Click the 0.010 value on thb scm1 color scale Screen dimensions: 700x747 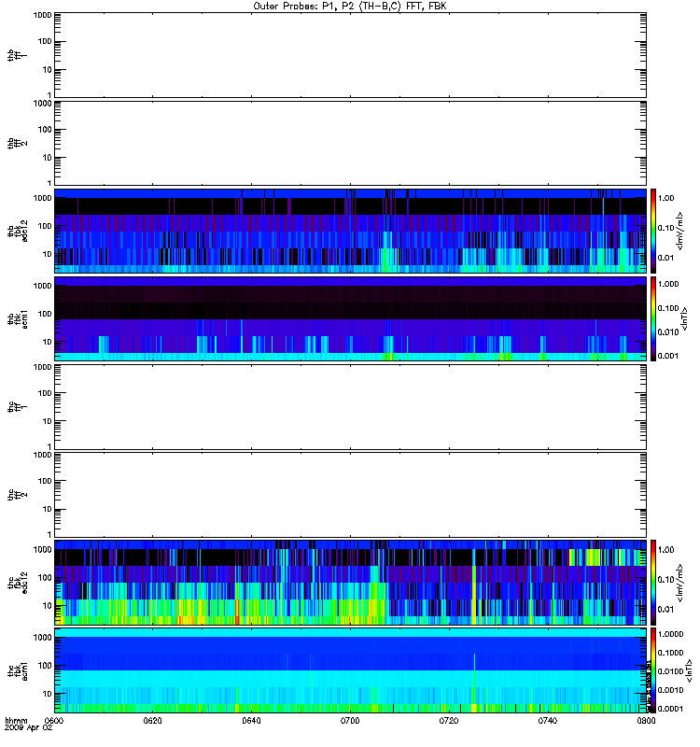point(668,332)
